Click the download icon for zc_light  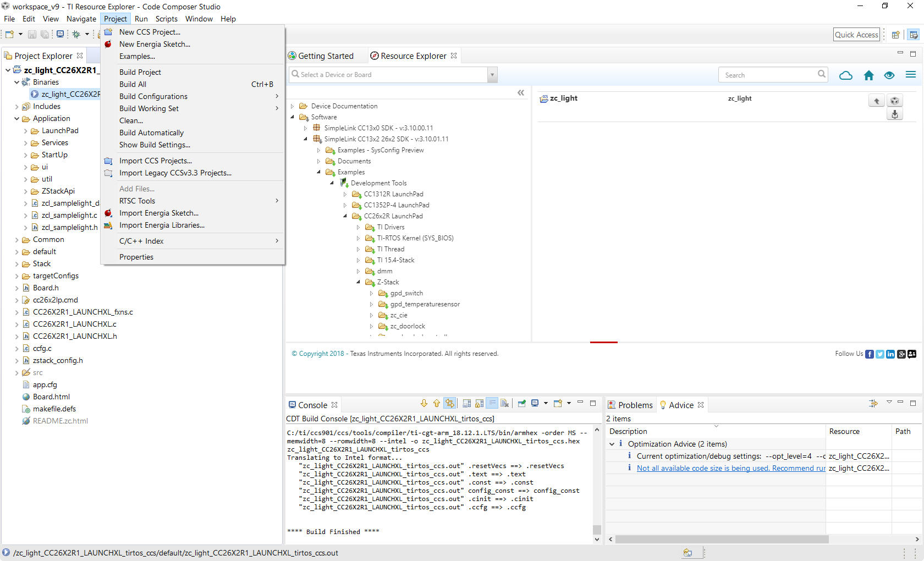point(895,114)
